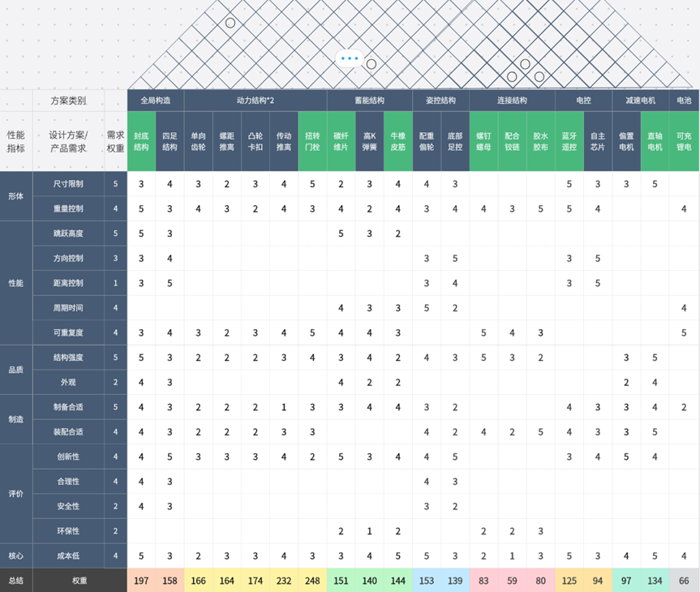
Task: Click the orange total cell showing 197
Action: [x=141, y=581]
